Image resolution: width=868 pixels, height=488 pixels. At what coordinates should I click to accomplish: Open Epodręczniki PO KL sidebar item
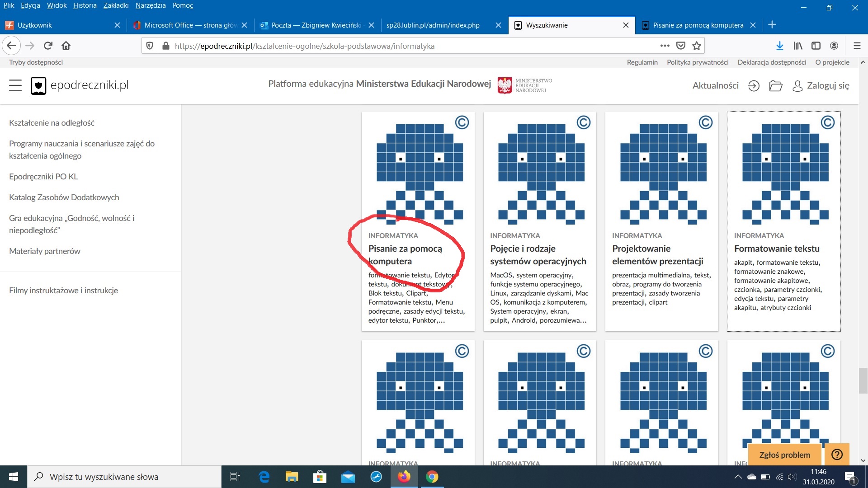[x=43, y=177]
